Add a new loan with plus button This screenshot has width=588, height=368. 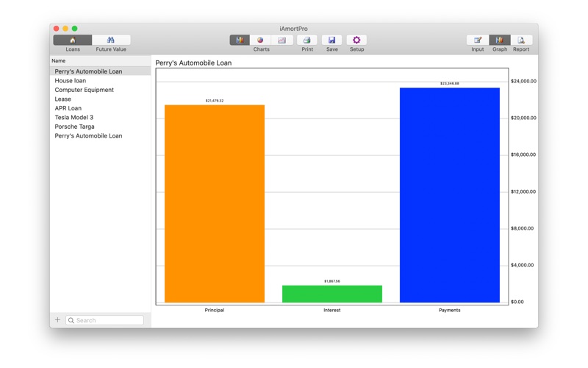point(57,319)
